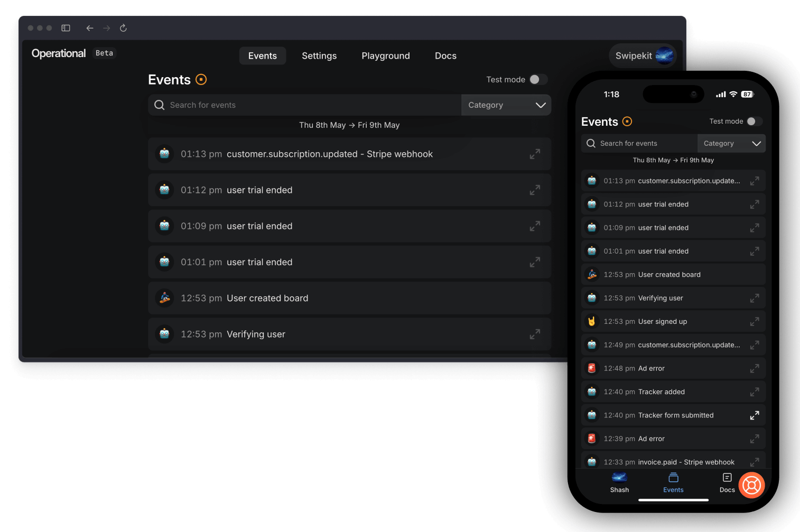The width and height of the screenshot is (800, 532).
Task: Select the Shash tab in phone bottom bar
Action: tap(619, 482)
